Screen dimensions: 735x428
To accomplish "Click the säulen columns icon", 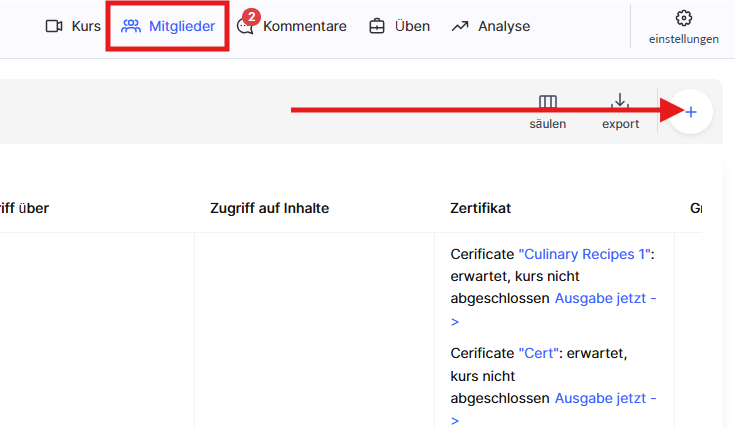I will [548, 102].
